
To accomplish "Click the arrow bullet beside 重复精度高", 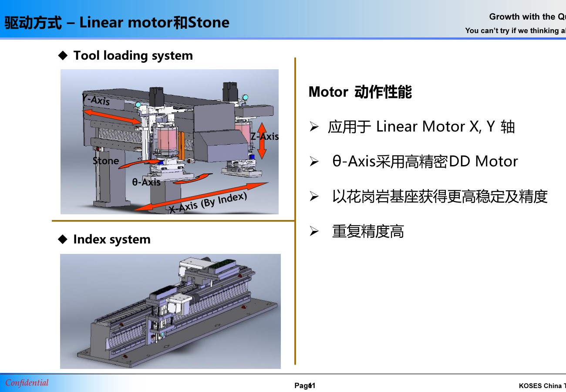I will coord(314,232).
